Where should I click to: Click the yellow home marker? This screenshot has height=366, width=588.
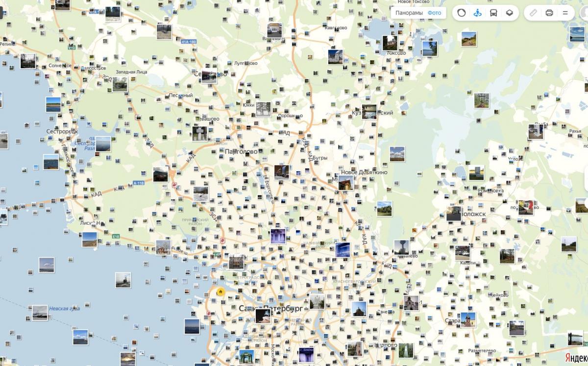(x=220, y=292)
